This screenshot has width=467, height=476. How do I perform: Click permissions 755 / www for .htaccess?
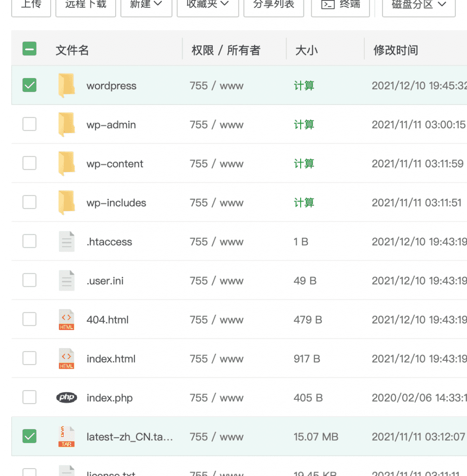coord(217,242)
